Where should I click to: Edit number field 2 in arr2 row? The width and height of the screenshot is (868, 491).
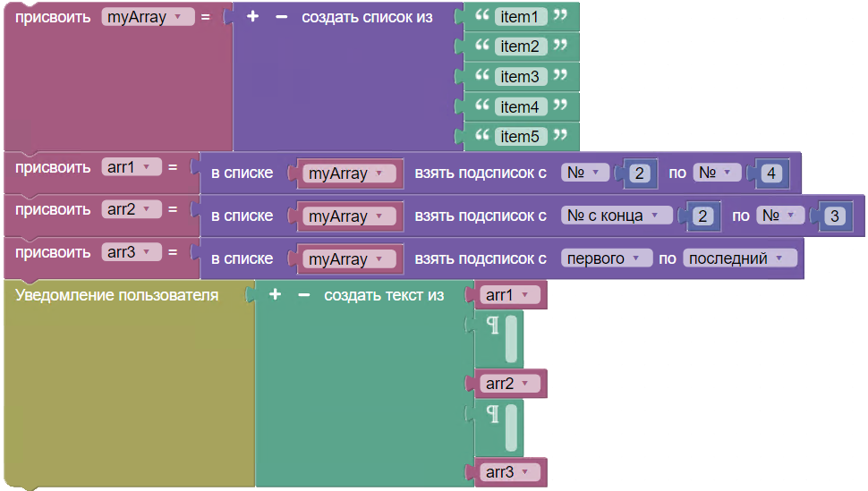(702, 216)
